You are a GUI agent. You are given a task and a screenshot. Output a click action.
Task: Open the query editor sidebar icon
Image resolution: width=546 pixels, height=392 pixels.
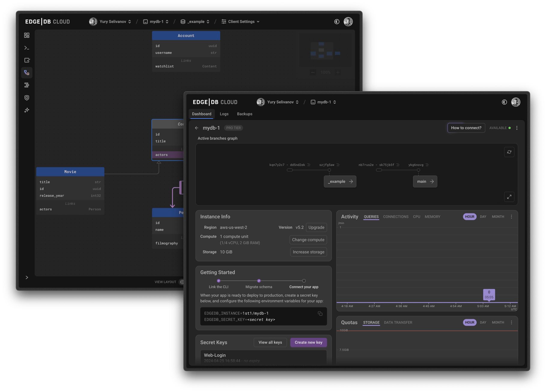pos(27,60)
